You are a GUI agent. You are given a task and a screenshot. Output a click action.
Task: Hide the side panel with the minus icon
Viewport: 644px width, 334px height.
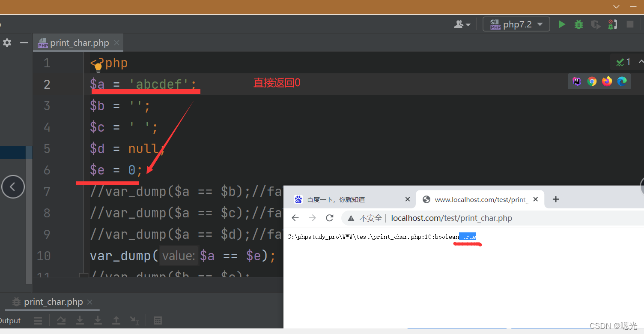pos(24,42)
